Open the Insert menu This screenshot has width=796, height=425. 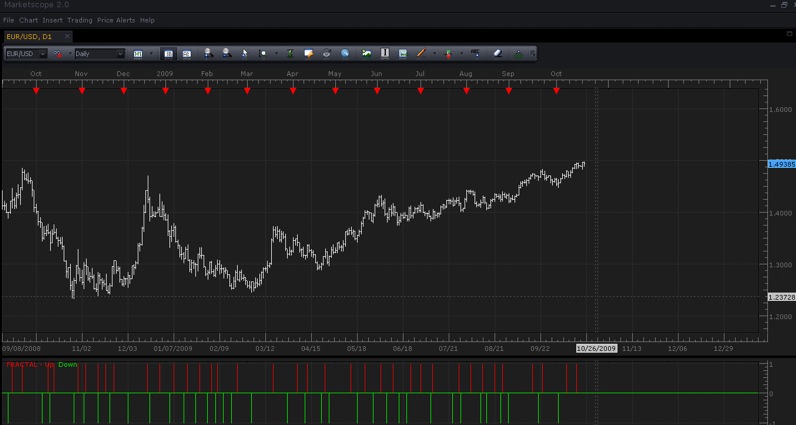(53, 20)
